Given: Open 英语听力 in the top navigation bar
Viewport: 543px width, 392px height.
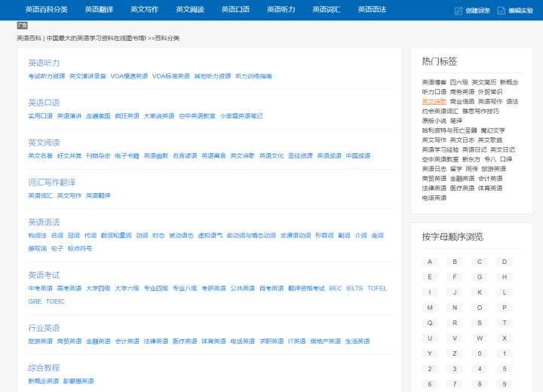Looking at the screenshot, I should 281,9.
